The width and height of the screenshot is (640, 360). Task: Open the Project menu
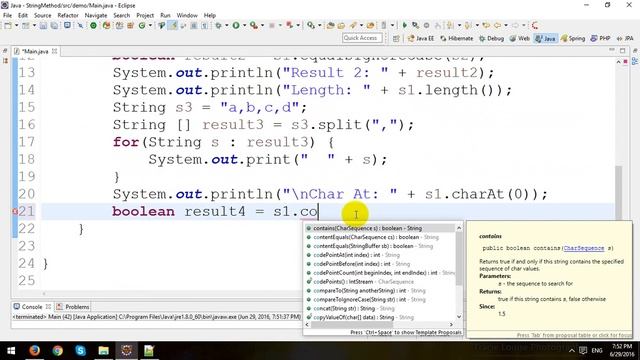145,15
